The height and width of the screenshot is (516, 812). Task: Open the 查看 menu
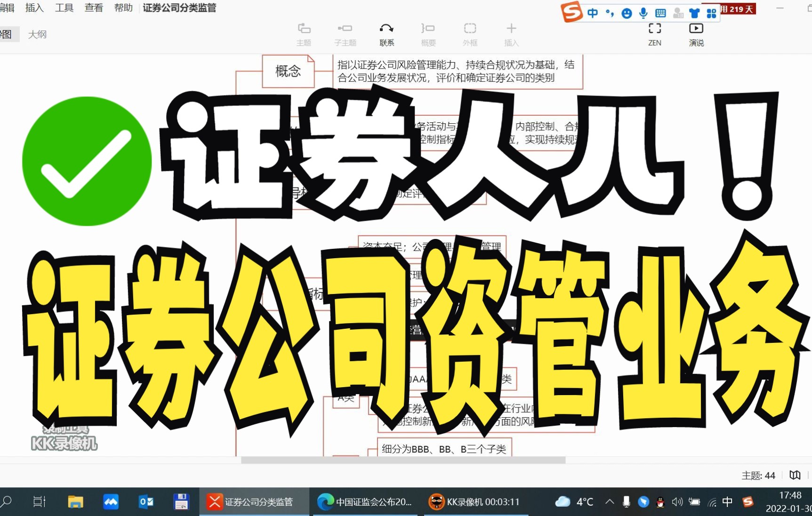point(94,8)
